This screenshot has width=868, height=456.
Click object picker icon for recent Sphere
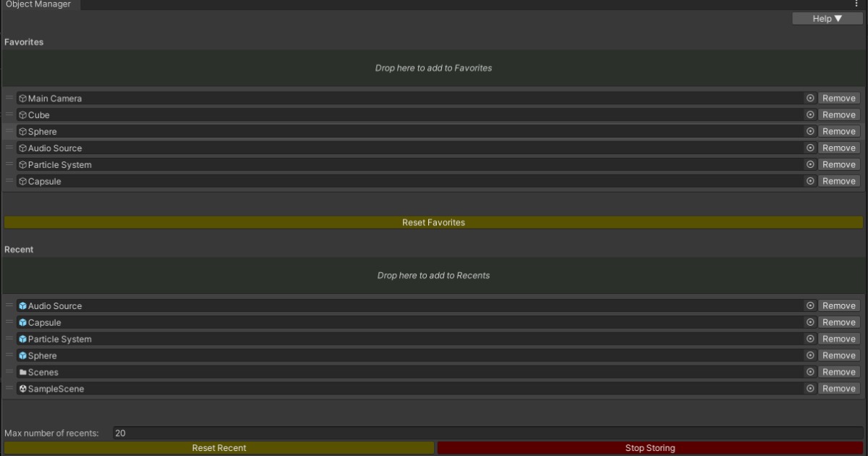[x=810, y=356]
